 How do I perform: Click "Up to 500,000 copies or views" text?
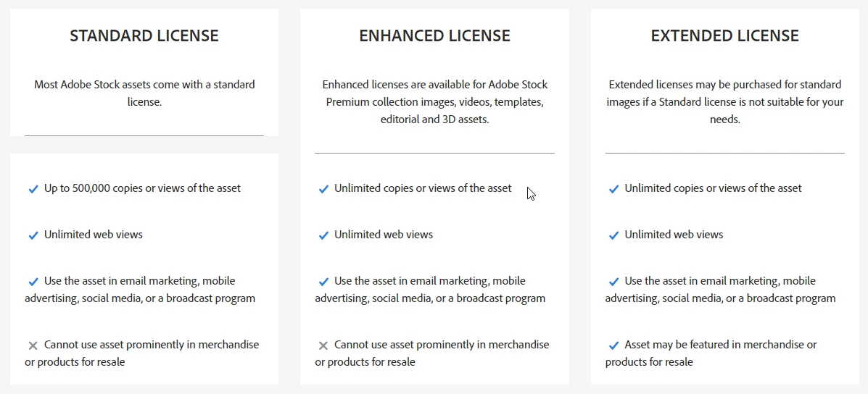pyautogui.click(x=142, y=188)
